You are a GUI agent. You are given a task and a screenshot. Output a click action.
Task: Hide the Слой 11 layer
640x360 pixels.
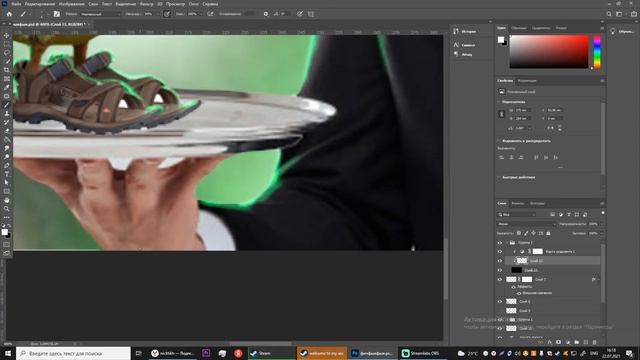(x=500, y=270)
